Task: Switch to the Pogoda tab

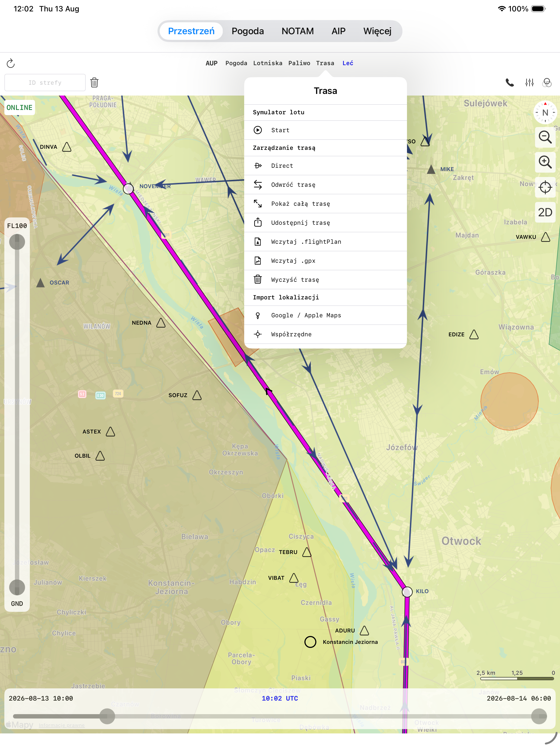Action: 248,31
